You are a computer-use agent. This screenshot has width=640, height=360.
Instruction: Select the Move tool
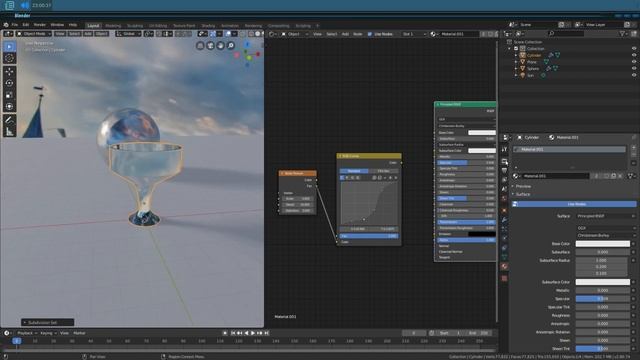[9, 72]
